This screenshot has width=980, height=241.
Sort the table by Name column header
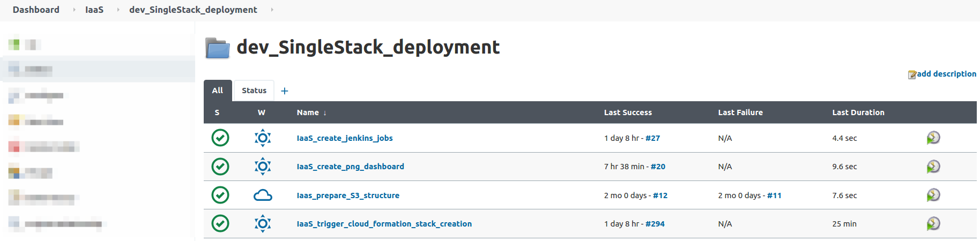(x=308, y=112)
